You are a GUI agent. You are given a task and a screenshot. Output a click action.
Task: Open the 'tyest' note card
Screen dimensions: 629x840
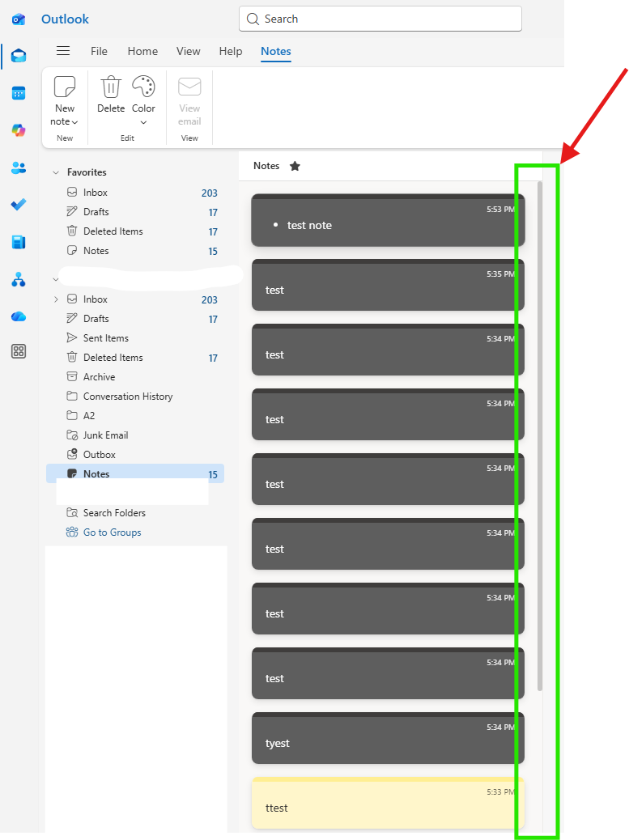388,738
